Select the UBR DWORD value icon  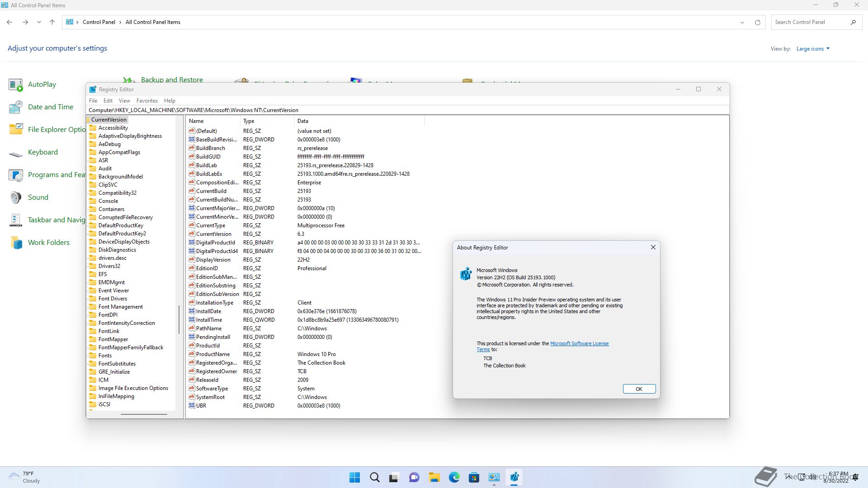pos(192,406)
